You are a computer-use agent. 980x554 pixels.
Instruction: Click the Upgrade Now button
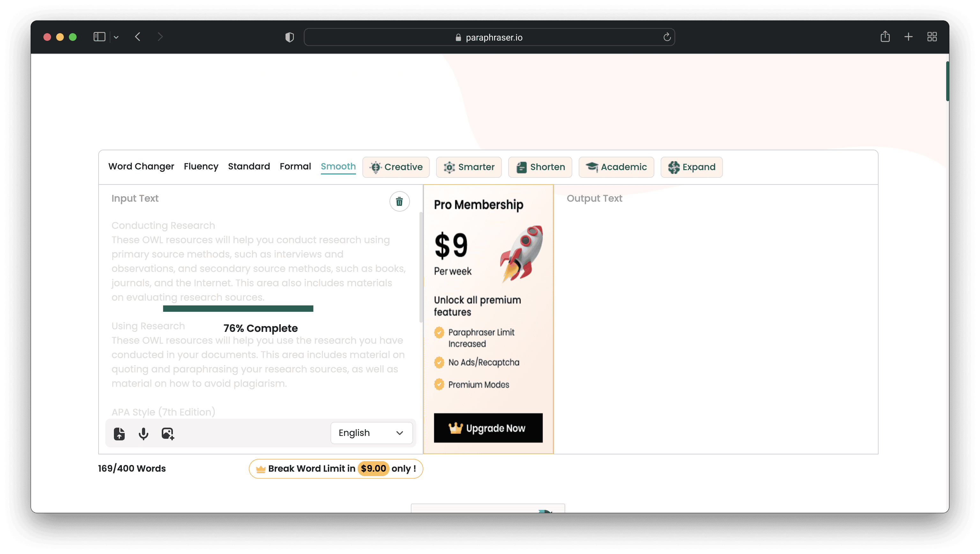pyautogui.click(x=488, y=428)
